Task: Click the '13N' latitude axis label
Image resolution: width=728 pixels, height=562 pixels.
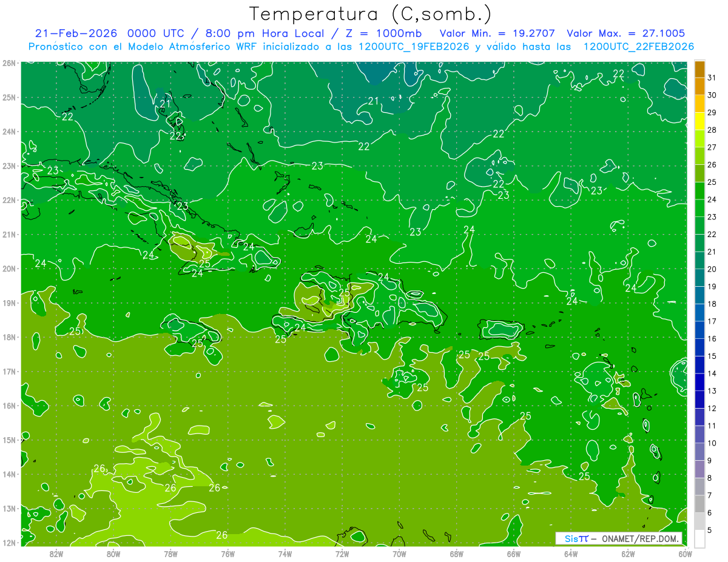Action: tap(9, 509)
